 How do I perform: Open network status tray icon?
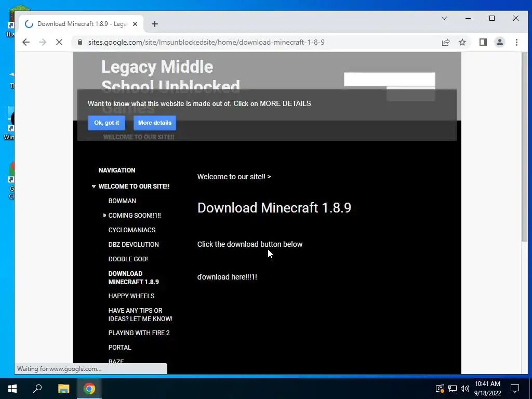click(x=453, y=389)
